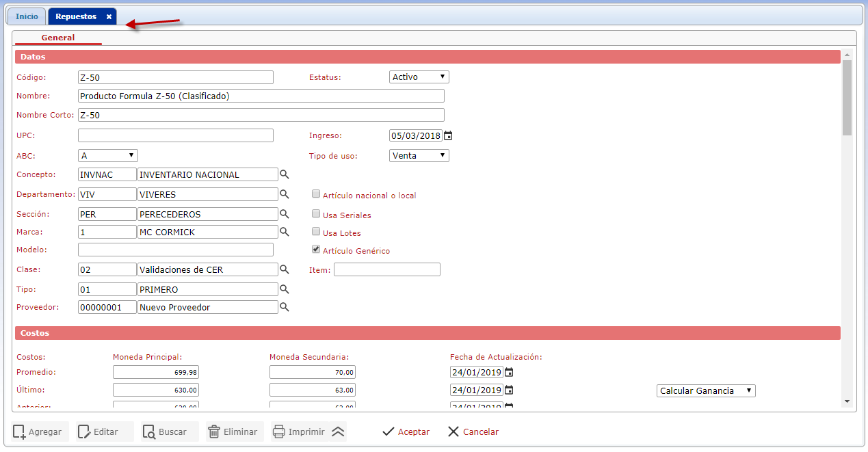Click the Cancelar button
The image size is (868, 452).
click(x=473, y=431)
